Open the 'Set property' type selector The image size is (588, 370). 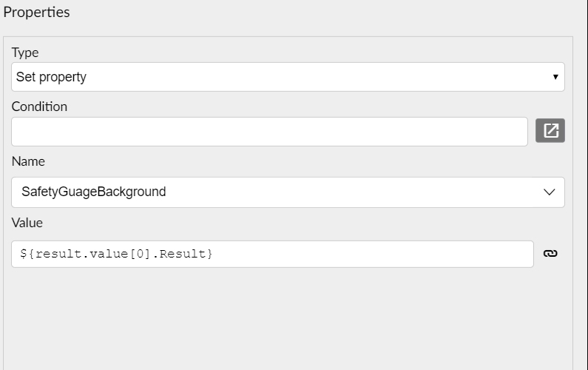click(288, 77)
